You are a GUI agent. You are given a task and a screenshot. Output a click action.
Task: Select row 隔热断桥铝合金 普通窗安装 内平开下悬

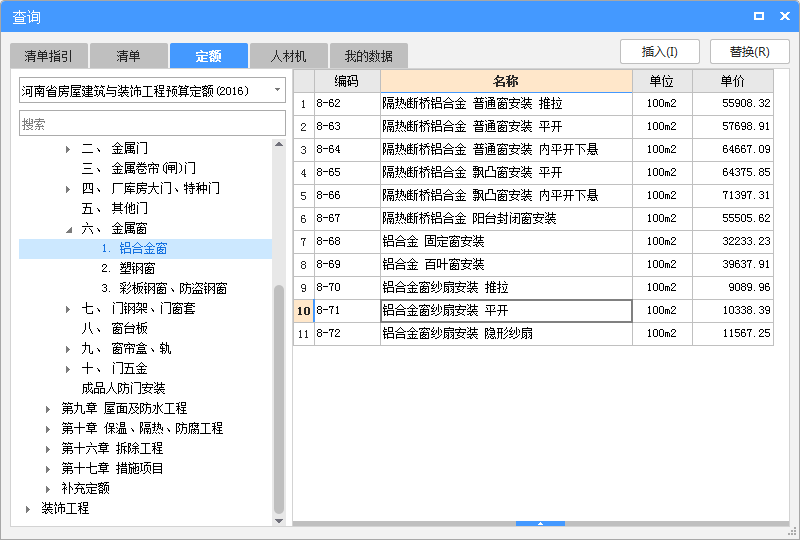(506, 150)
